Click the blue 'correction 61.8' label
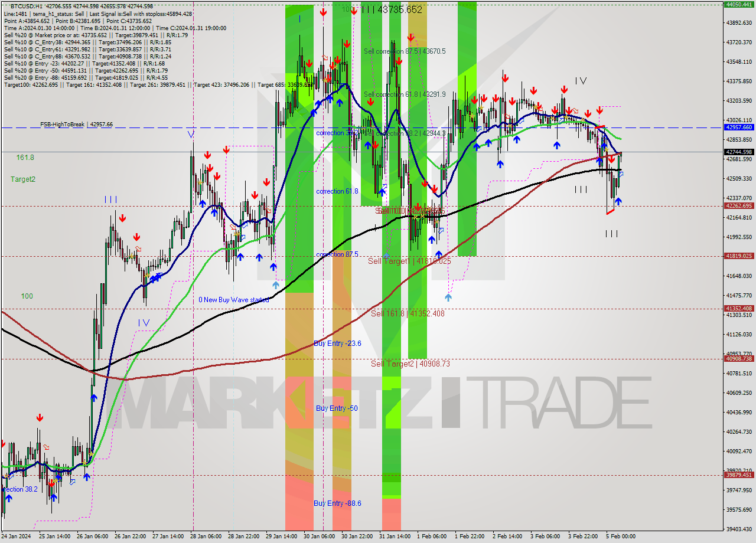This screenshot has height=543, width=756. pos(337,191)
